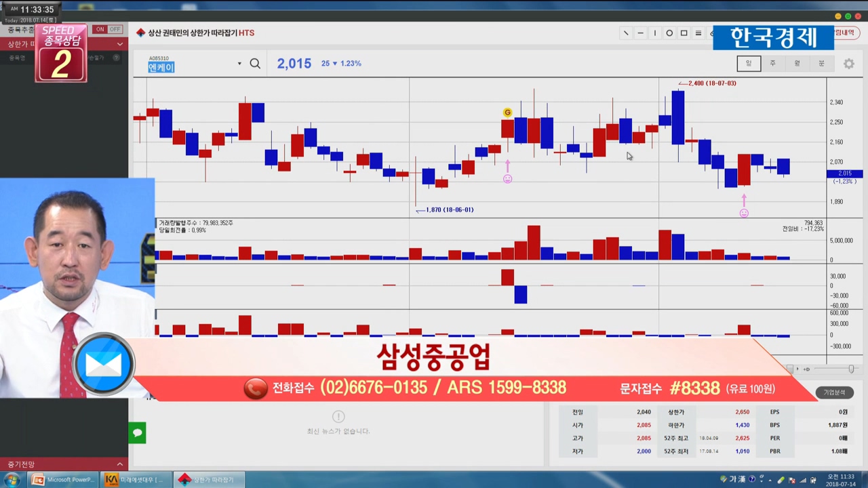This screenshot has width=868, height=488.
Task: Select the diagonal trend line drawing tool
Action: pyautogui.click(x=625, y=33)
